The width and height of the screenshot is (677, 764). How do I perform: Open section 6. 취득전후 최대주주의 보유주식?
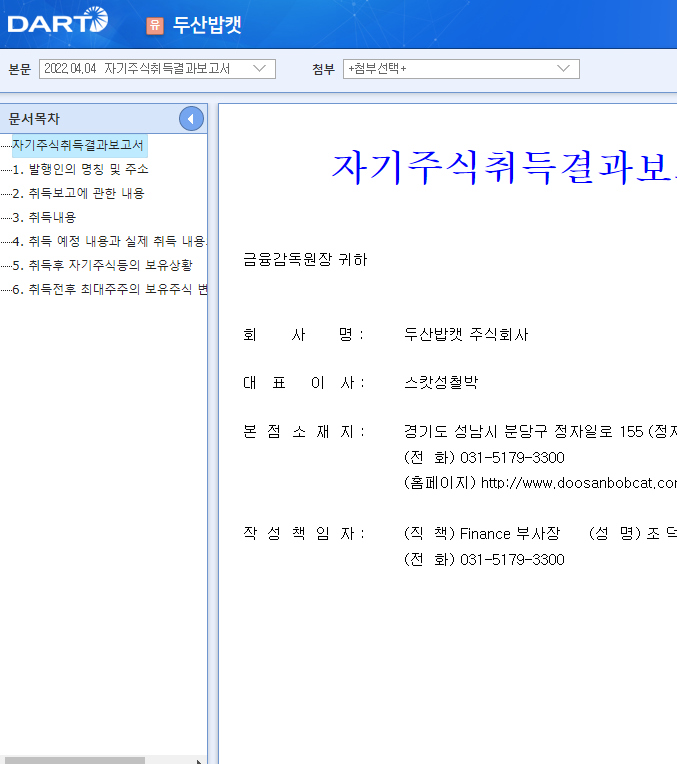tap(110, 289)
